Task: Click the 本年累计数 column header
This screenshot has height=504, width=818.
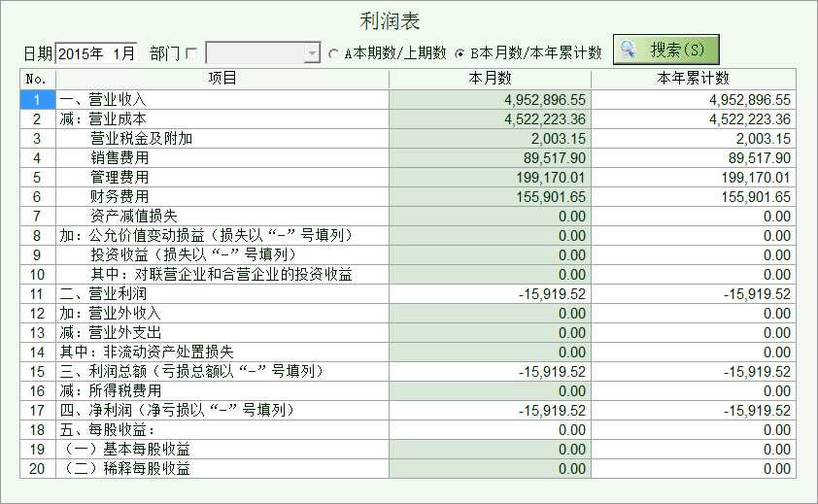Action: click(x=693, y=78)
